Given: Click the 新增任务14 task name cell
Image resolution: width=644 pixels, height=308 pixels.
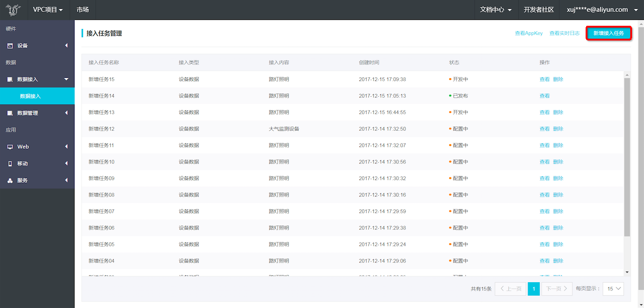Looking at the screenshot, I should (102, 96).
